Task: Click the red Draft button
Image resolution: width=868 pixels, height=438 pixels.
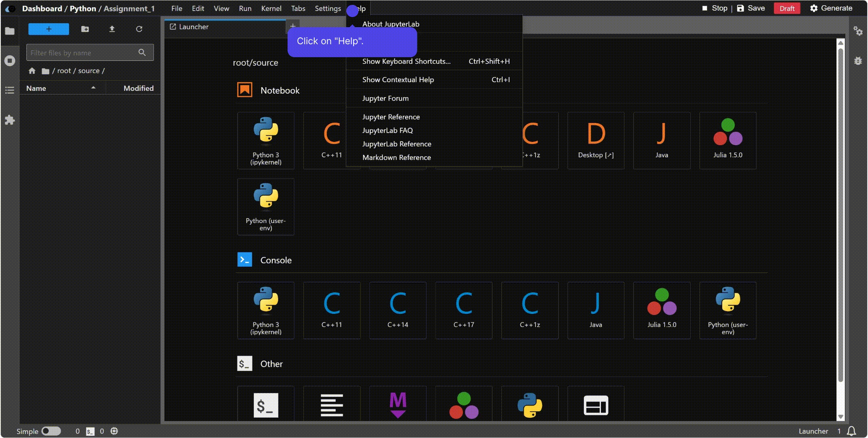Action: pyautogui.click(x=787, y=8)
